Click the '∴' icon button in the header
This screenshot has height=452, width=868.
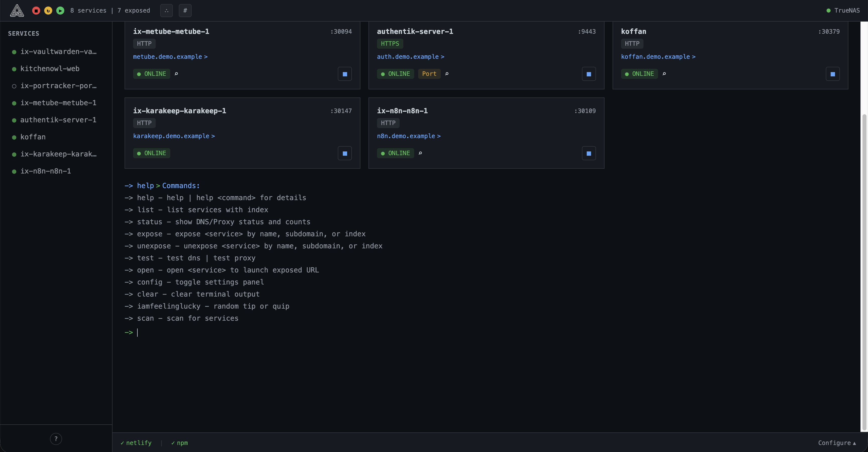pos(167,11)
